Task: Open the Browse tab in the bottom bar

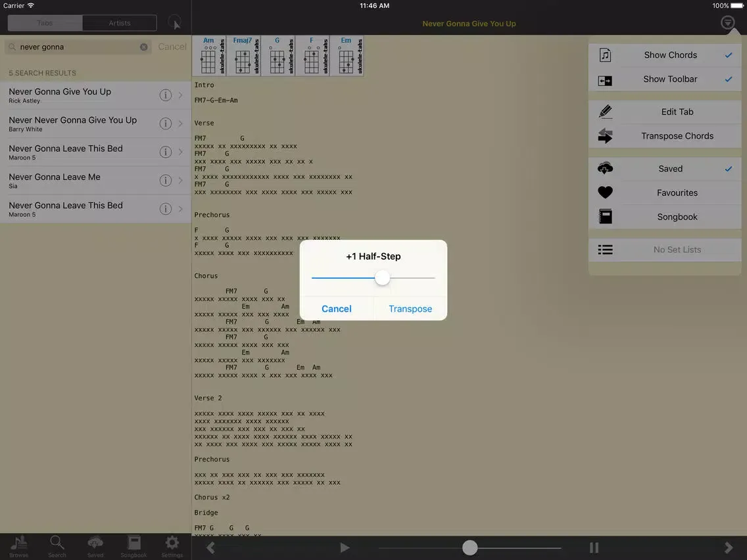Action: coord(19,546)
